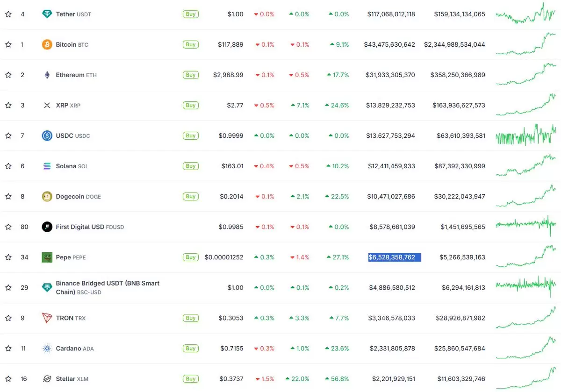The height and width of the screenshot is (392, 561).
Task: Star the First Digital USD row
Action: (x=8, y=227)
